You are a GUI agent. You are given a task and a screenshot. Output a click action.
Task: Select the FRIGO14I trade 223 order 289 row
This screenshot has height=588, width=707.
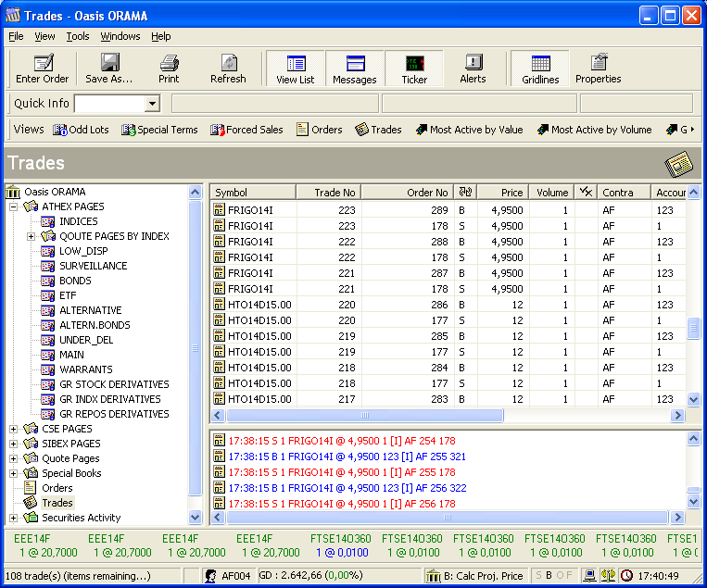coord(448,210)
